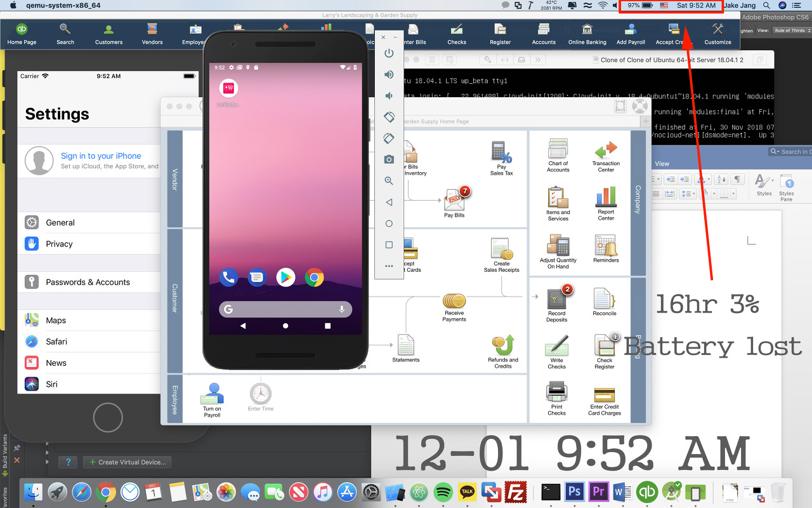The image size is (812, 508).
Task: Open Safari row in iOS Settings
Action: (89, 342)
